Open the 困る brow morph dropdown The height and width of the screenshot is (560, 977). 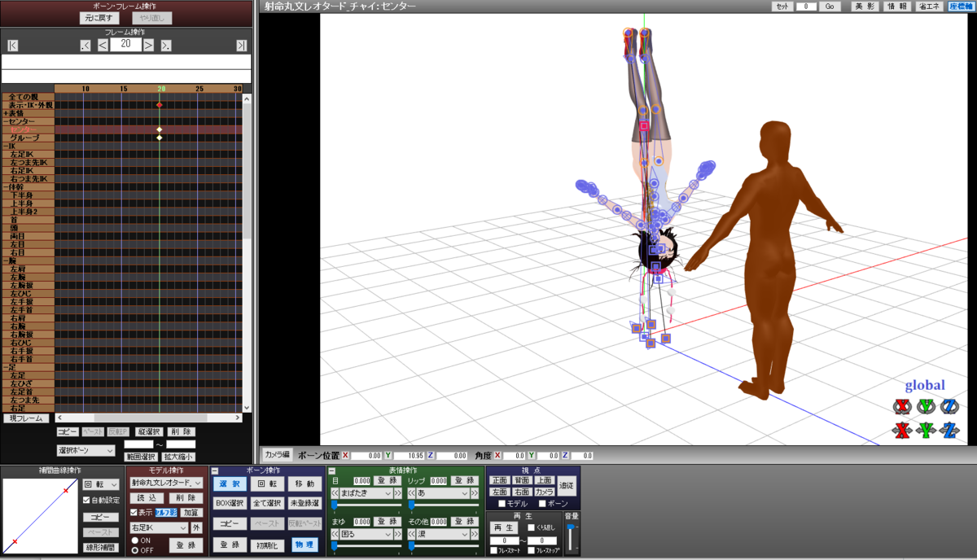click(x=366, y=534)
